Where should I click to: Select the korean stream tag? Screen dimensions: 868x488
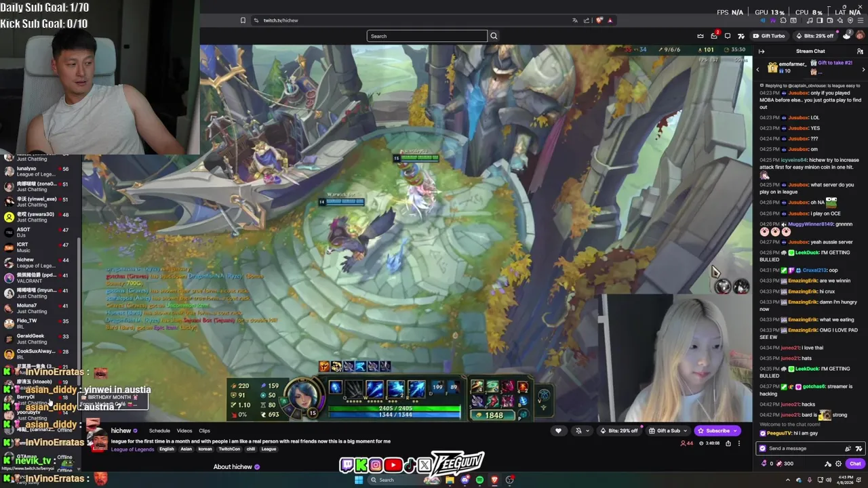tap(205, 449)
